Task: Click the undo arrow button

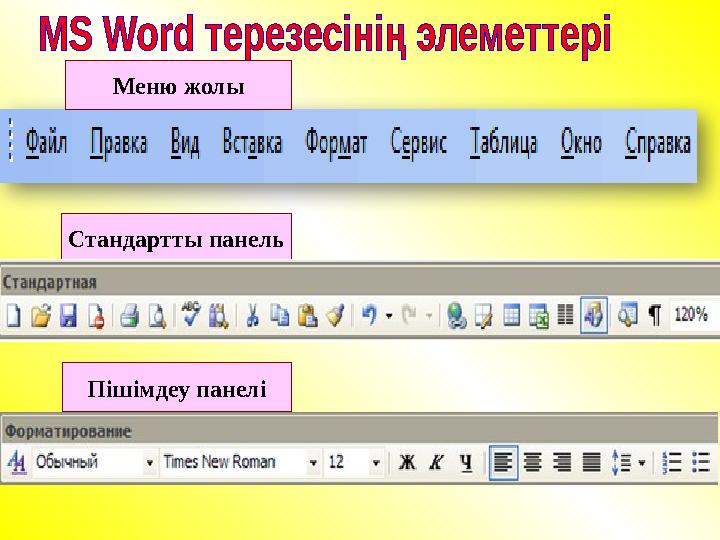Action: point(369,315)
